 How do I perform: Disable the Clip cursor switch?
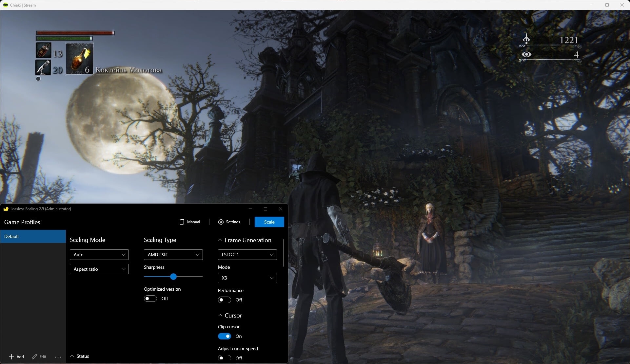click(225, 336)
